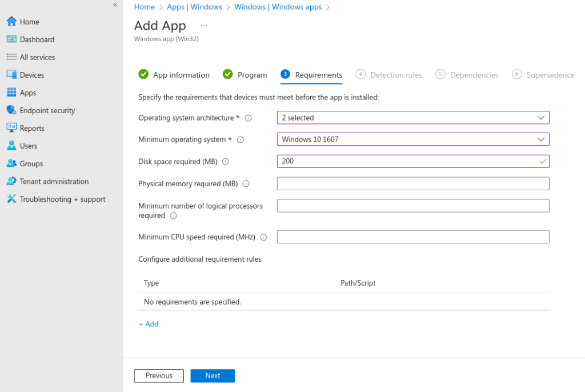Click the Dashboard chart icon
This screenshot has width=585, height=392.
click(x=11, y=39)
